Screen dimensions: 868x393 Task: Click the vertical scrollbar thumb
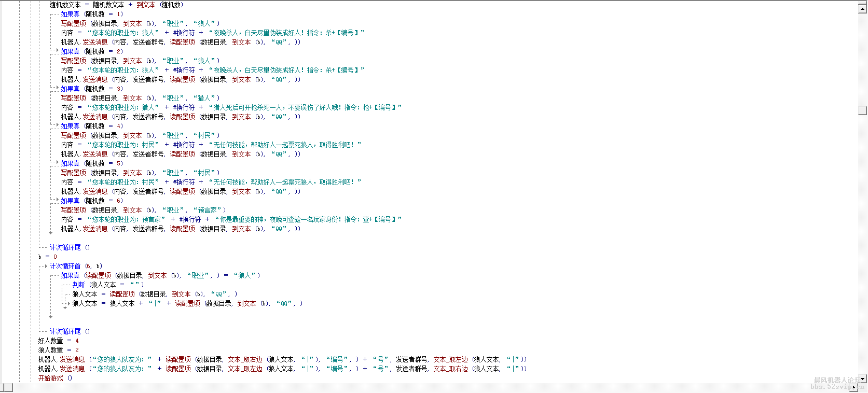point(862,110)
